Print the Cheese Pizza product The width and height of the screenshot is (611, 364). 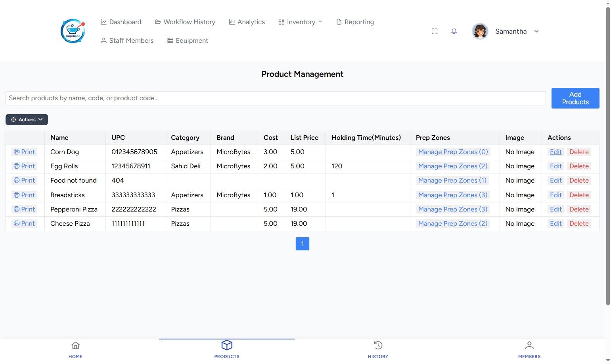pos(24,223)
